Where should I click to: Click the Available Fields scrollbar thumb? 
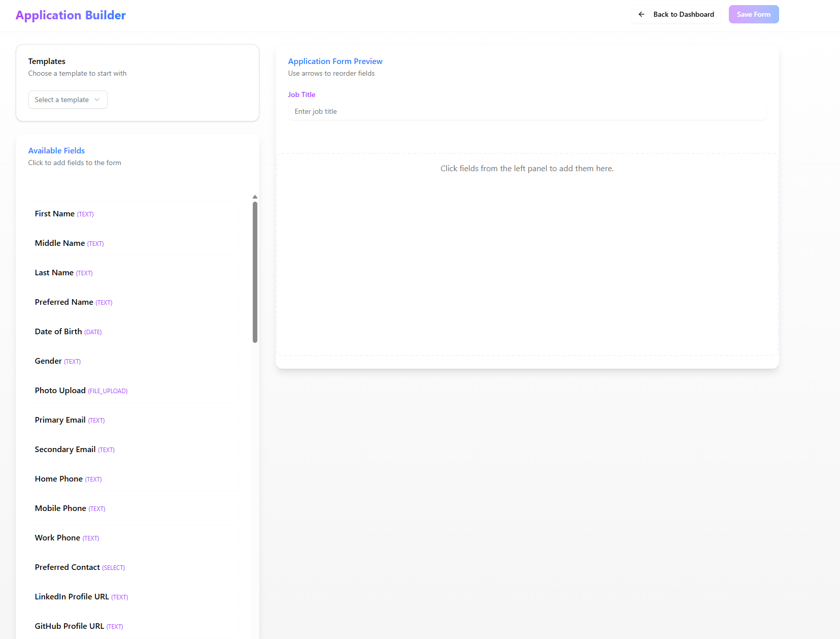pyautogui.click(x=255, y=272)
